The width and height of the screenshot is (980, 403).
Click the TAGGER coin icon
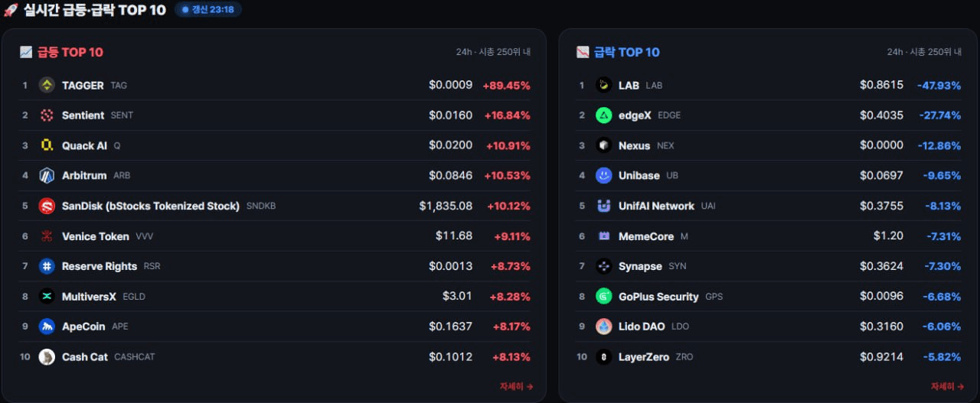click(47, 85)
